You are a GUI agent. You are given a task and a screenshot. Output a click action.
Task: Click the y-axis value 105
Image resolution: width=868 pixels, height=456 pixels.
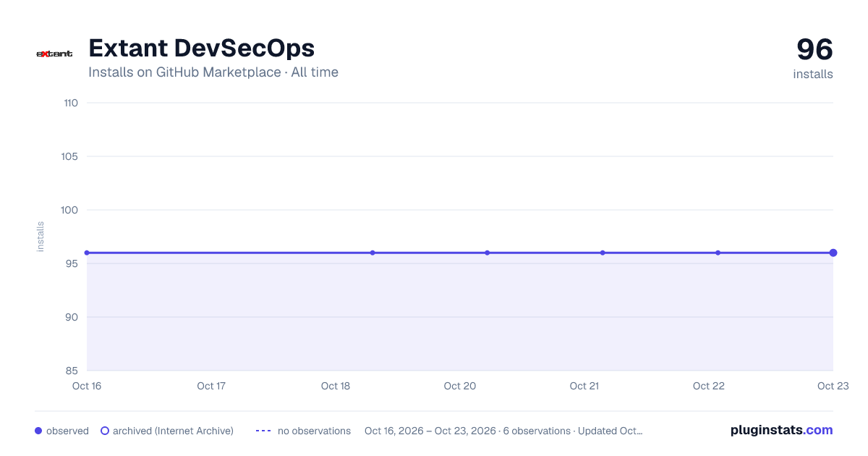70,156
